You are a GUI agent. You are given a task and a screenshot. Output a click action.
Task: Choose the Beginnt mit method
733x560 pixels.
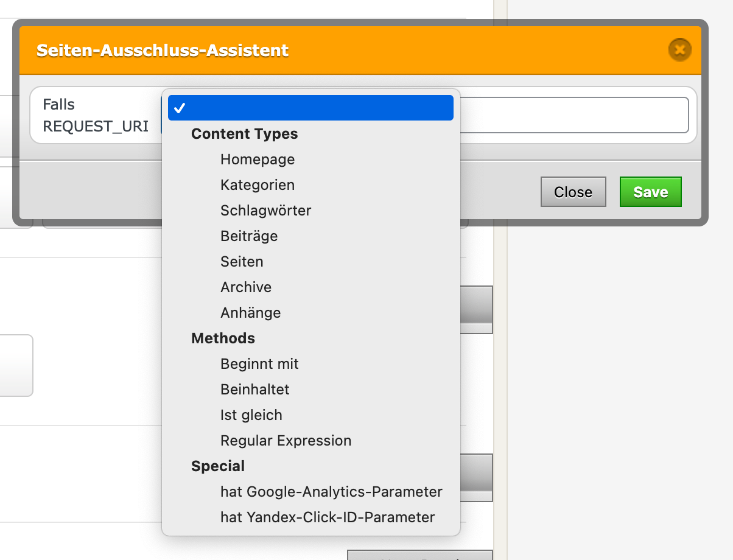pos(259,364)
